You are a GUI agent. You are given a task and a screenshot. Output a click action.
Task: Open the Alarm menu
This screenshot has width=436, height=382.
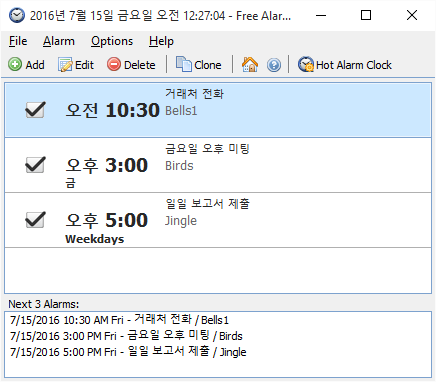[59, 41]
